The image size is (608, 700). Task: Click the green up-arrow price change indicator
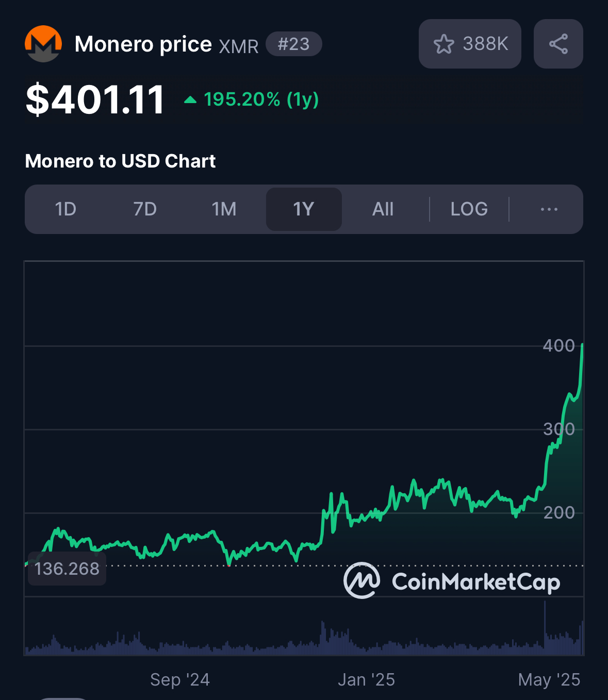point(190,99)
